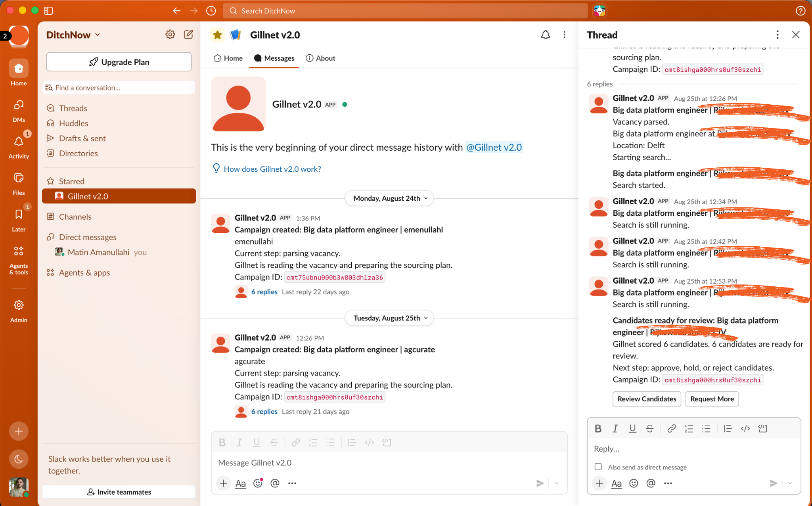This screenshot has height=506, width=812.
Task: Open emoji picker in main composer
Action: [x=258, y=483]
